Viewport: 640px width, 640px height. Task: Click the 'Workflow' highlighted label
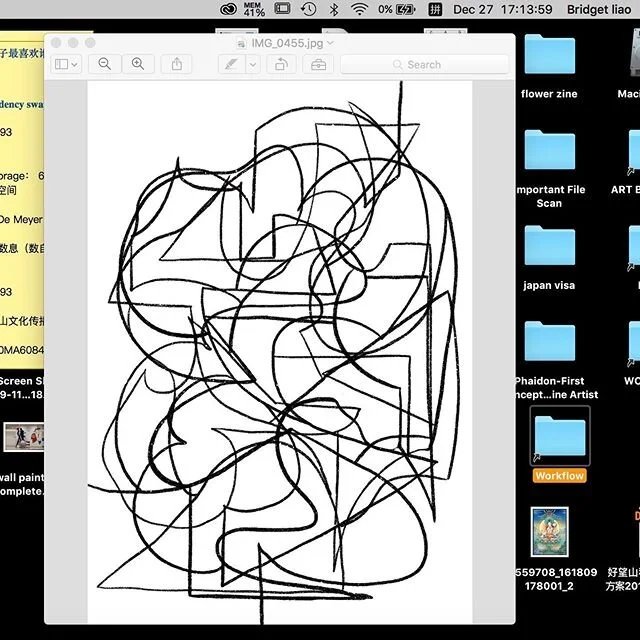(560, 476)
